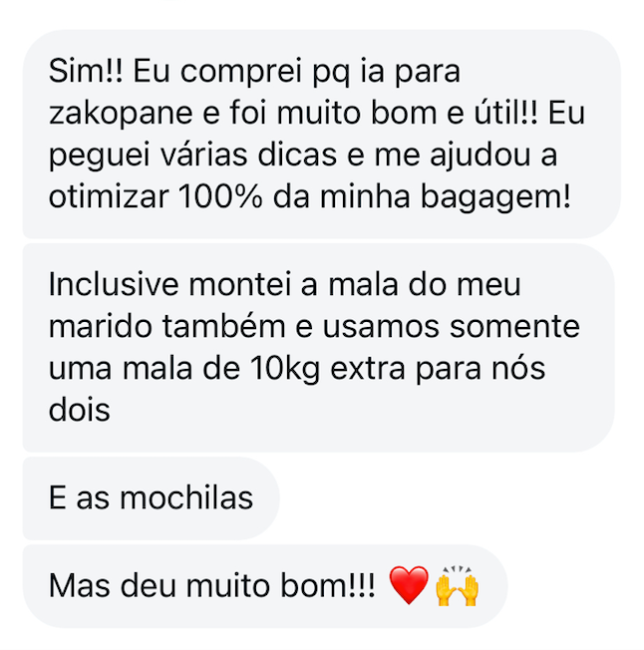
Task: Click the word "Sim!!" at message start
Action: [86, 71]
